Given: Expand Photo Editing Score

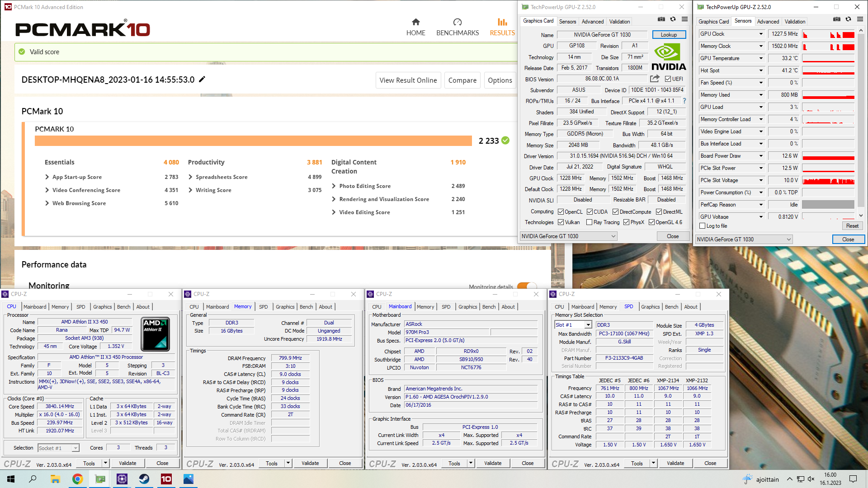Looking at the screenshot, I should coord(334,186).
